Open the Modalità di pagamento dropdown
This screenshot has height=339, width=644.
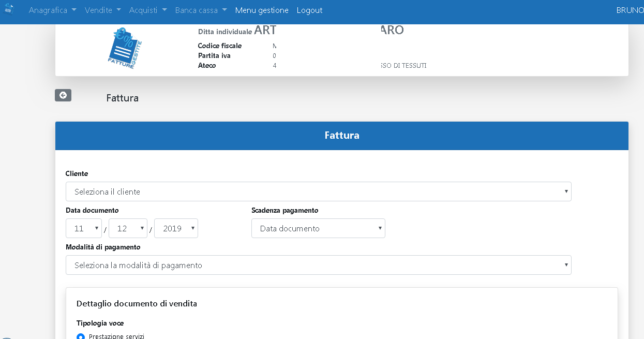pyautogui.click(x=319, y=265)
